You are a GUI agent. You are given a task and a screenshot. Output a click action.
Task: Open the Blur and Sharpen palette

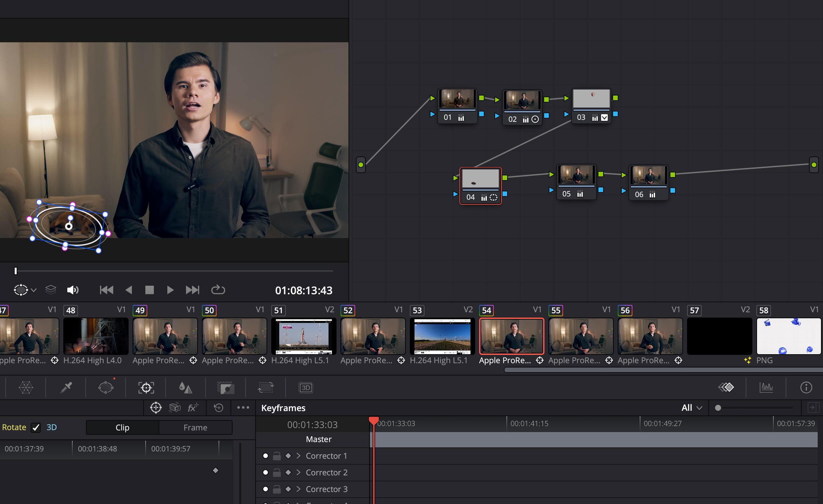point(186,387)
